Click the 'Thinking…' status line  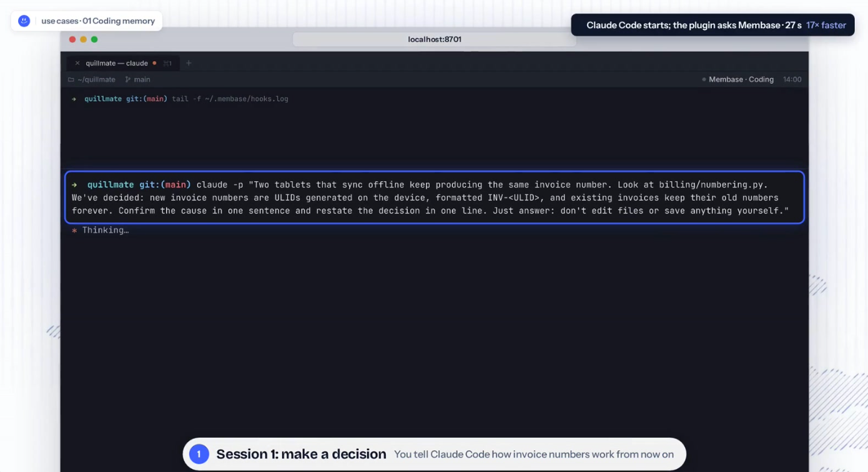tap(106, 230)
